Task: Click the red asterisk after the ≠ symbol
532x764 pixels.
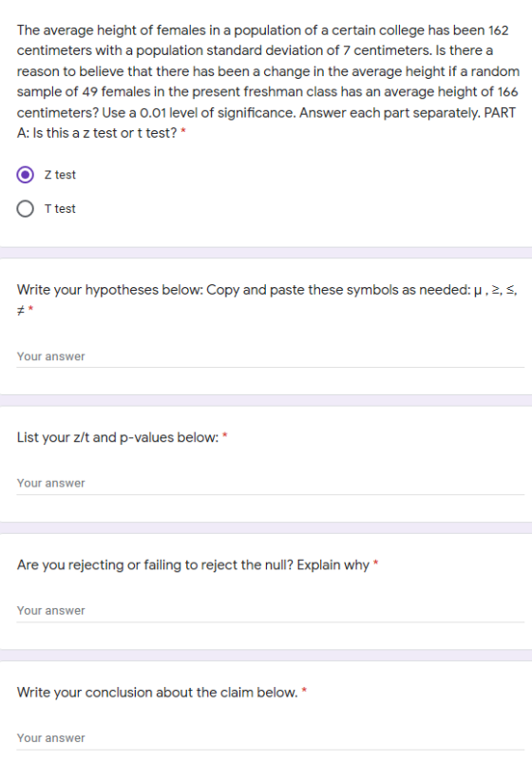Action: (x=30, y=309)
